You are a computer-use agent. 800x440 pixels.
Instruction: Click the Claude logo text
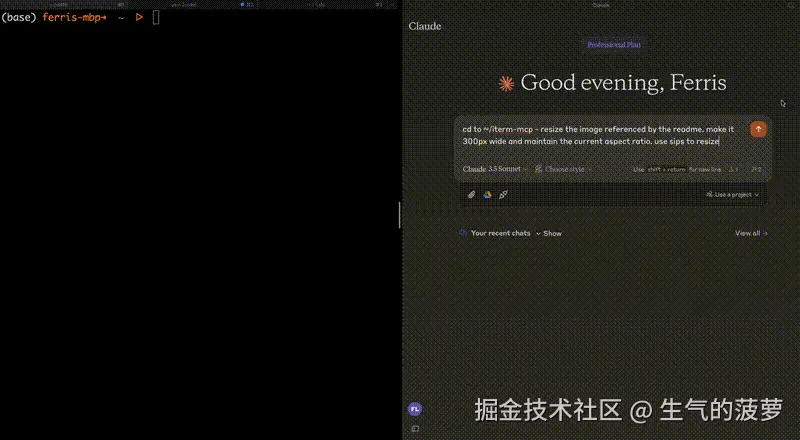coord(424,26)
